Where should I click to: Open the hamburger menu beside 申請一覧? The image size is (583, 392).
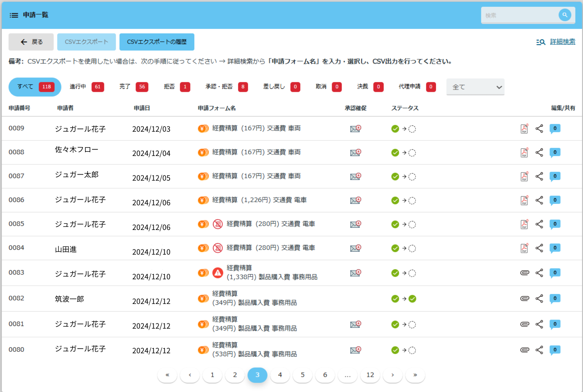point(14,15)
